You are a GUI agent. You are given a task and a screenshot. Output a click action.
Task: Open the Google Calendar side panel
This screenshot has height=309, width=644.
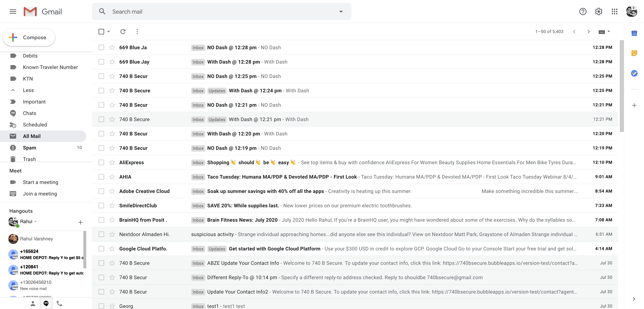pos(634,33)
